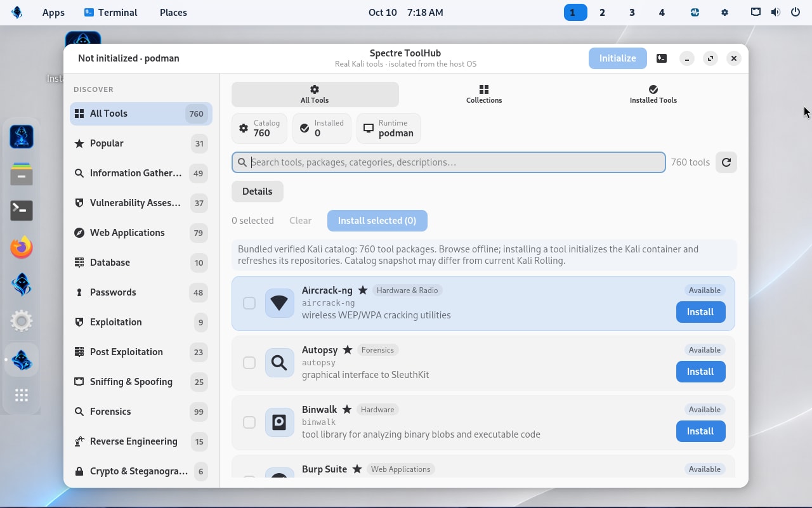Tick the Autopsy checkbox
Image resolution: width=812 pixels, height=508 pixels.
[x=249, y=363]
